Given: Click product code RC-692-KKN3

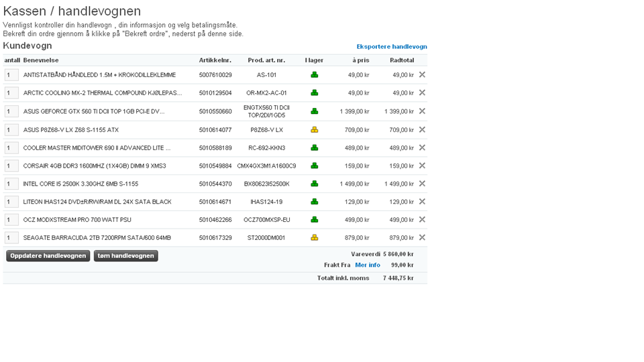Looking at the screenshot, I should click(x=266, y=147).
